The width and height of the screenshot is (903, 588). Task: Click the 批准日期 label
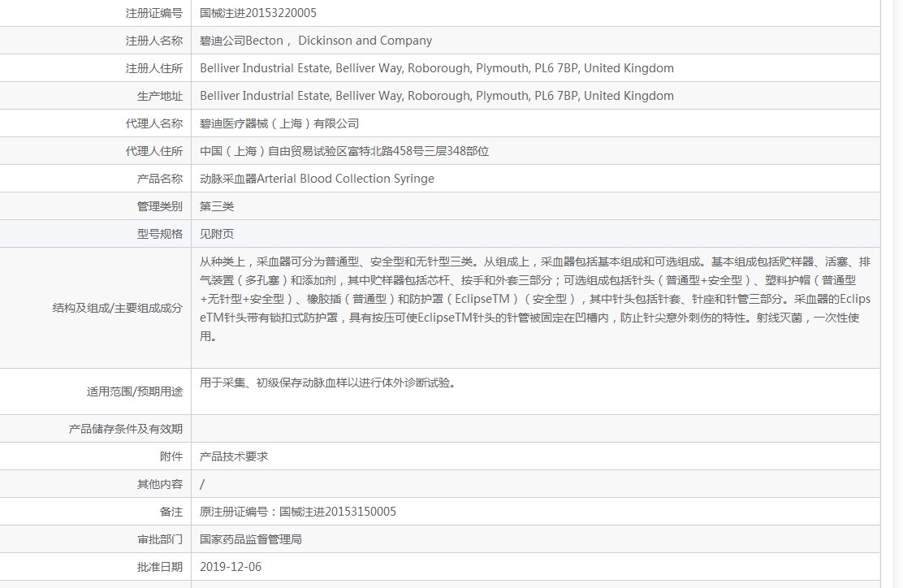(x=159, y=567)
